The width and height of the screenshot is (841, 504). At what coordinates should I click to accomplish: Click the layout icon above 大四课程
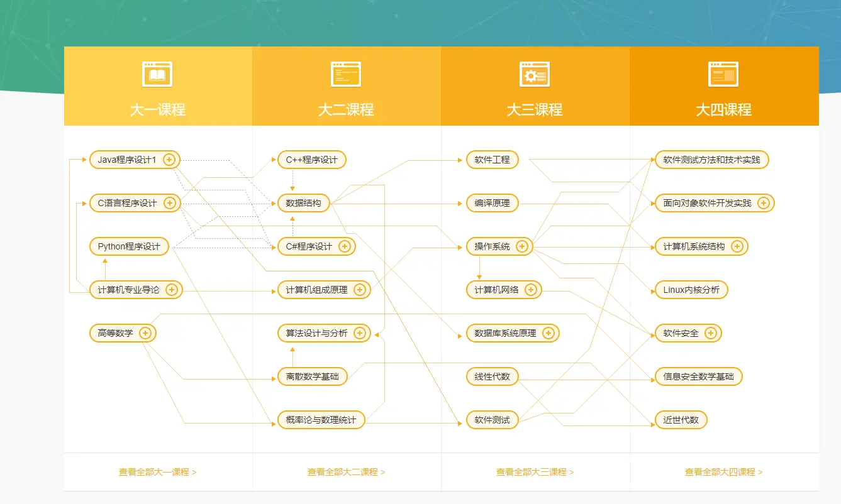point(723,74)
